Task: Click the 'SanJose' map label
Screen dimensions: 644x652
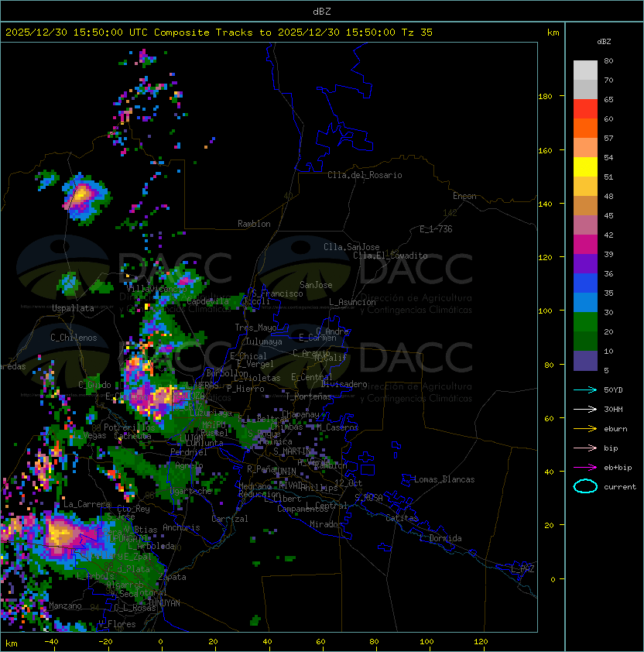Action: [316, 285]
